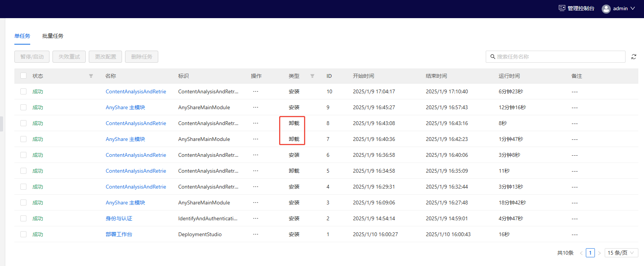Select the 单任务 tab
644x266 pixels.
(22, 36)
